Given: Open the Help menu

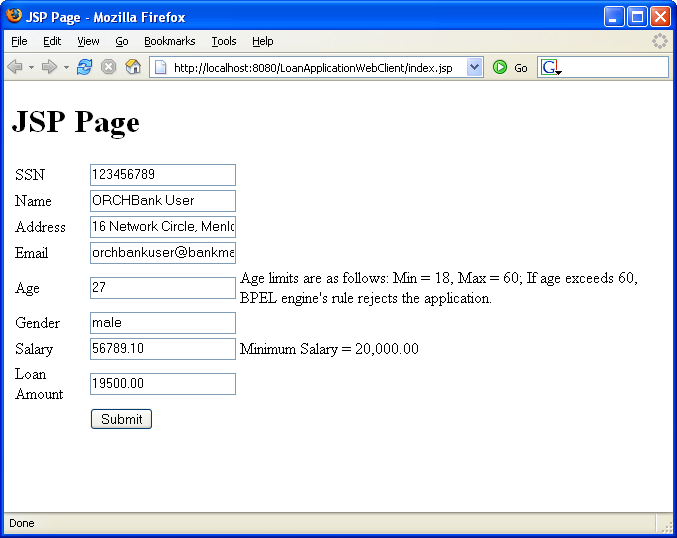Looking at the screenshot, I should click(263, 41).
